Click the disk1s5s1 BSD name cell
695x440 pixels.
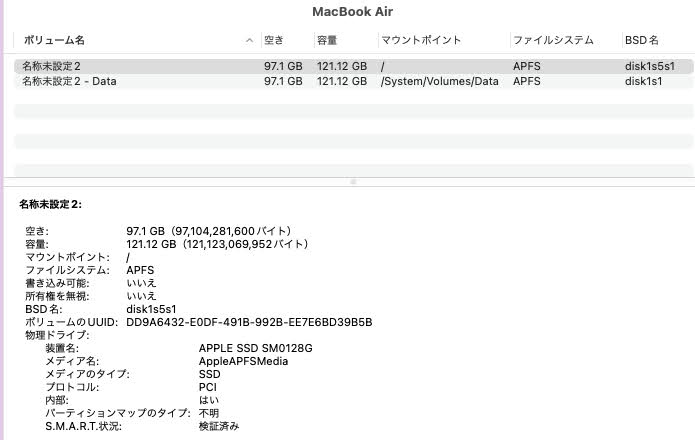pyautogui.click(x=650, y=66)
